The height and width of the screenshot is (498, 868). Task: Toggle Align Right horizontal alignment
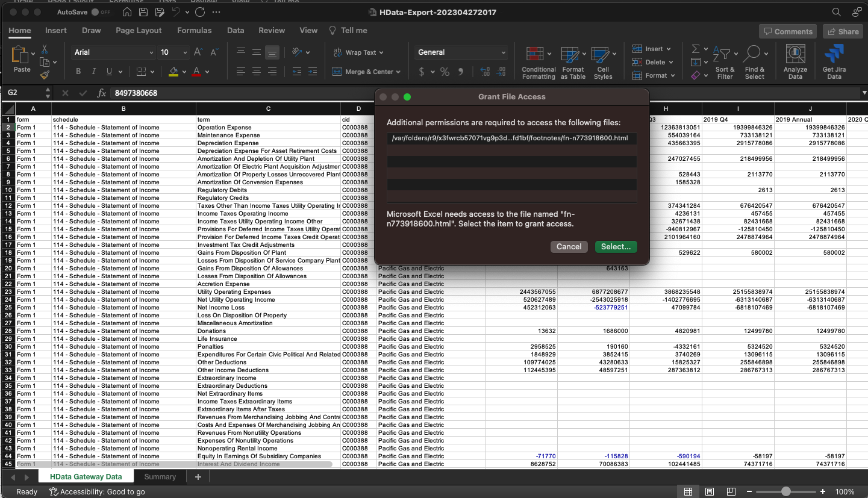click(272, 72)
